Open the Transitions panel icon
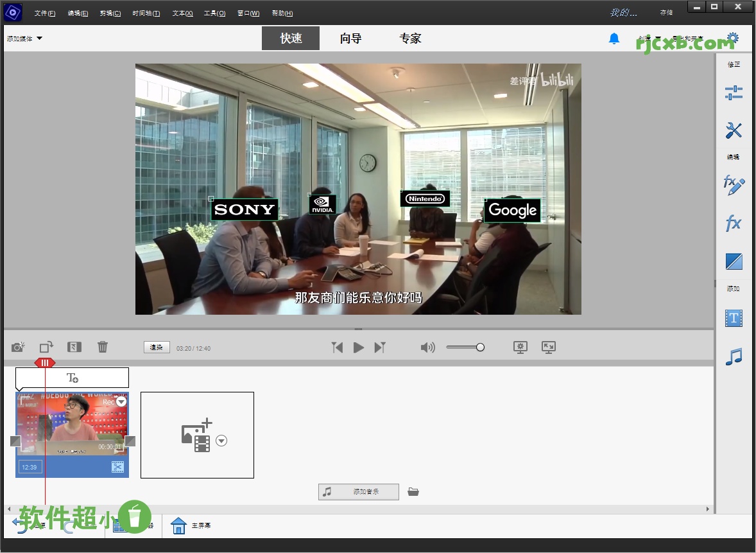Screen dimensions: 756x553 coord(734,261)
